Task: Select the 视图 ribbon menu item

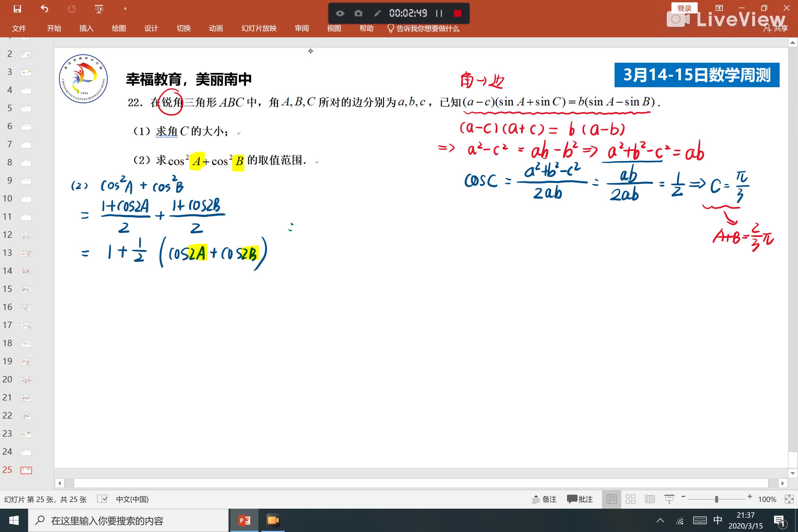Action: coord(334,28)
